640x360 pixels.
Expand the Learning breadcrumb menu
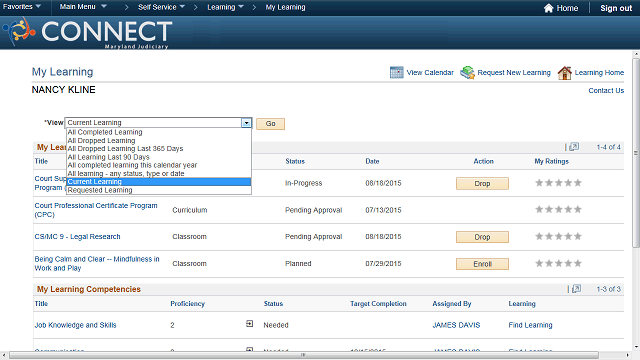click(225, 7)
